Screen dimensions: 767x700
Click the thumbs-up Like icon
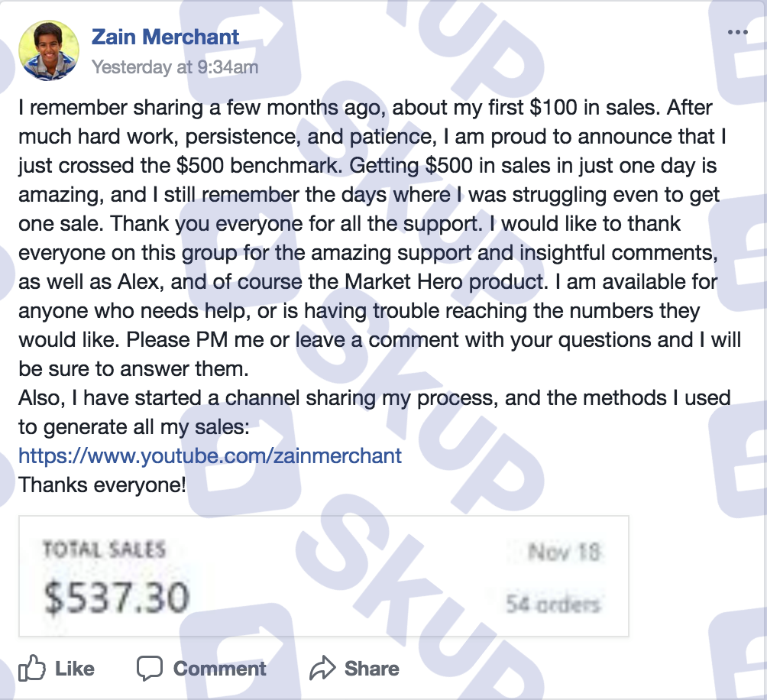tap(32, 668)
